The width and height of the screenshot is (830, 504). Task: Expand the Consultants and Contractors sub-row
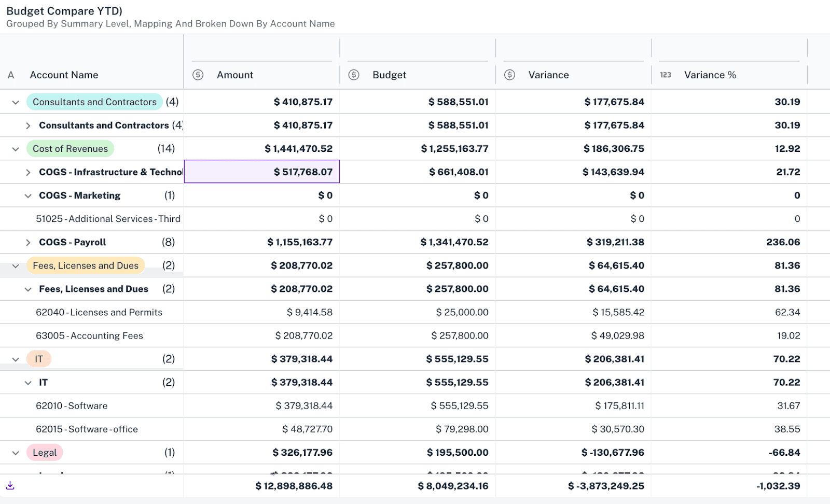tap(28, 125)
